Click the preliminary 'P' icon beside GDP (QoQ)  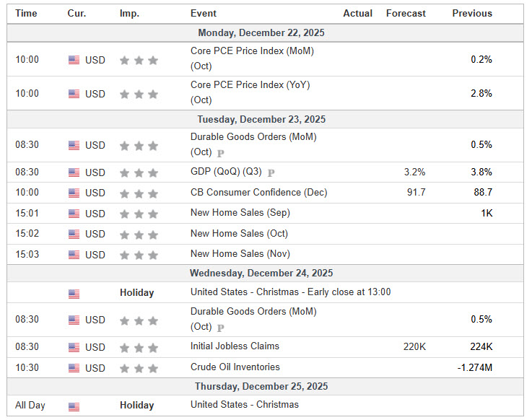click(271, 172)
